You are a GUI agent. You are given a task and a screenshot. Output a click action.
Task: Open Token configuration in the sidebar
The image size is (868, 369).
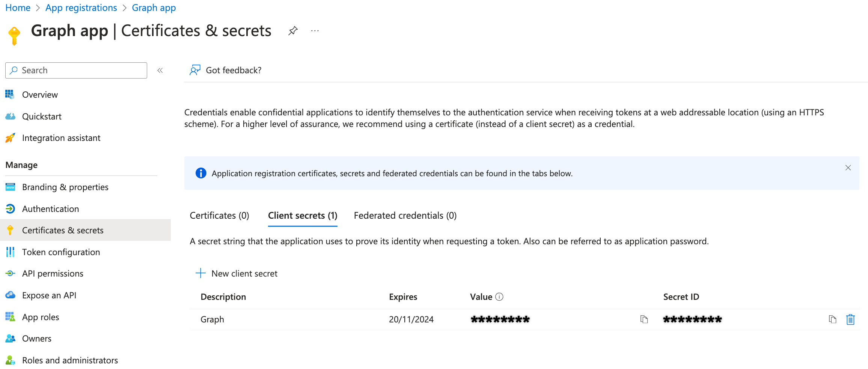pos(61,252)
